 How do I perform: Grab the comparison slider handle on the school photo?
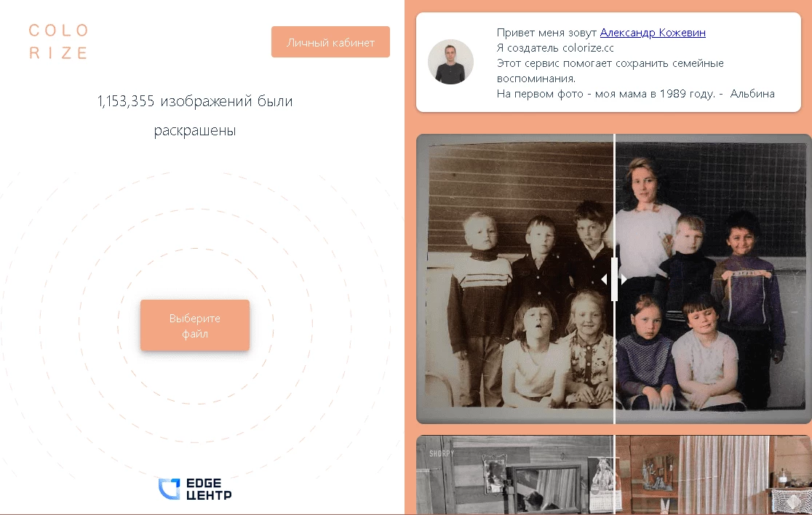614,279
